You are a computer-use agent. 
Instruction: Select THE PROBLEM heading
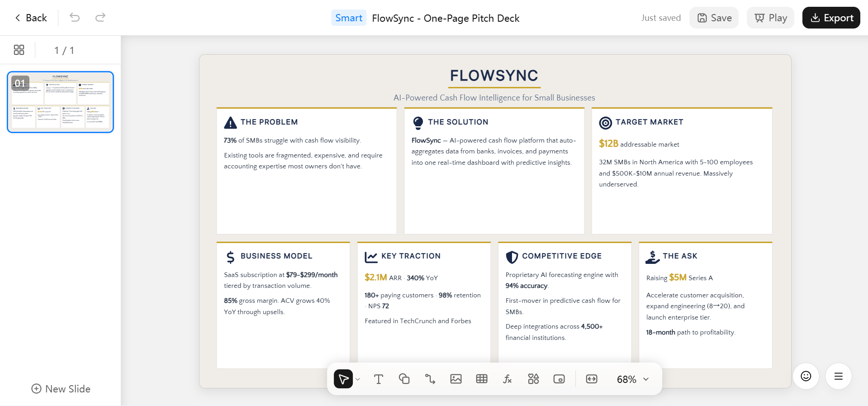tap(269, 122)
